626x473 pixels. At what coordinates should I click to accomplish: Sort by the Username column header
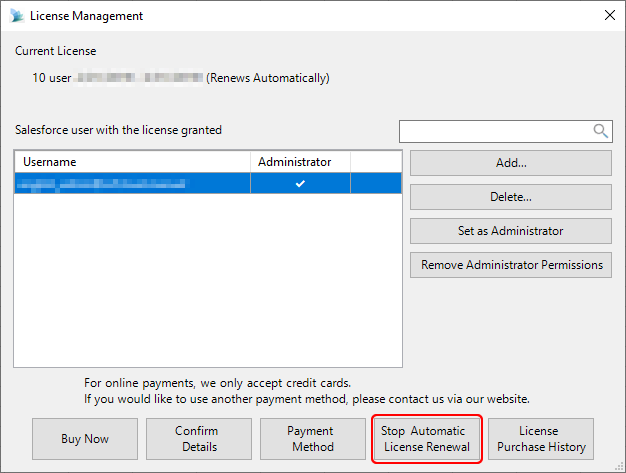point(133,162)
